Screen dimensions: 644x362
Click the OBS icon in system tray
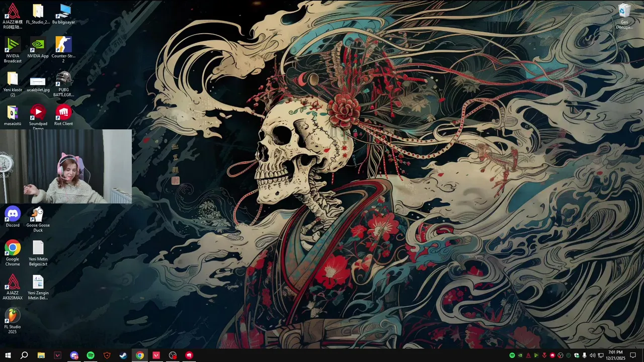pos(560,355)
